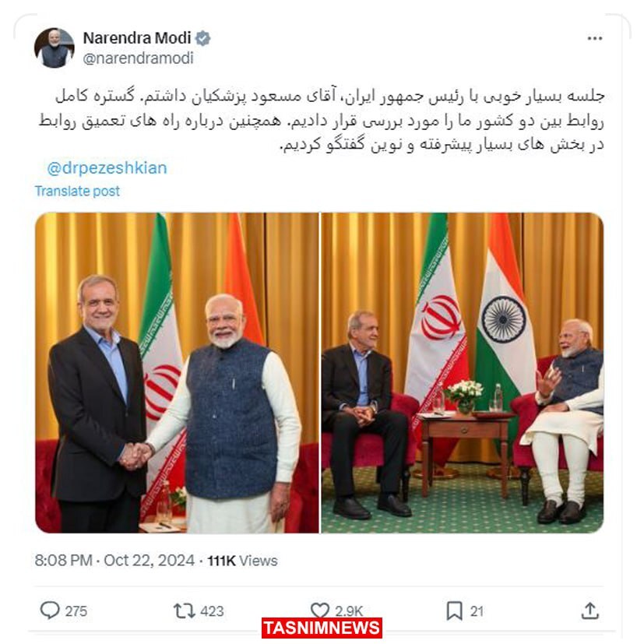644x644 pixels.
Task: Click the 275 replies count
Action: pos(76,611)
